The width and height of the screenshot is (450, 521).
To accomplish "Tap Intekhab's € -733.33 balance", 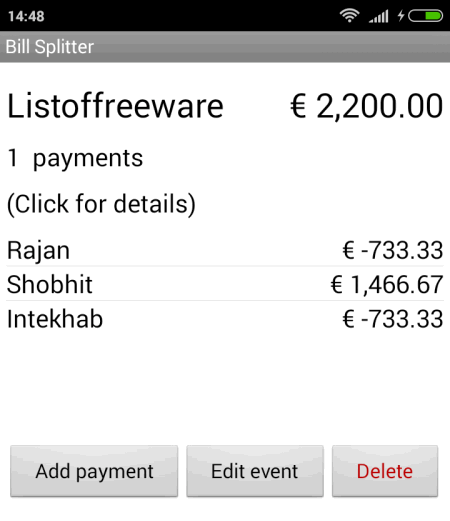I will 393,319.
